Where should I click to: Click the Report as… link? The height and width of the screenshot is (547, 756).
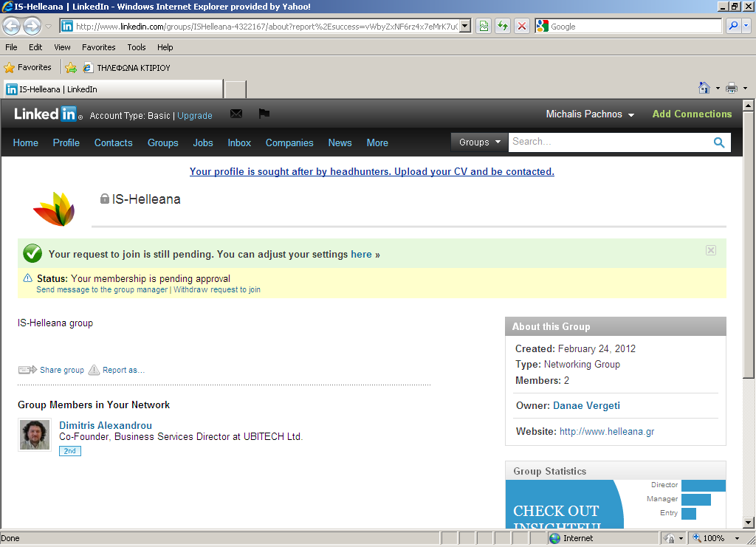coord(123,370)
